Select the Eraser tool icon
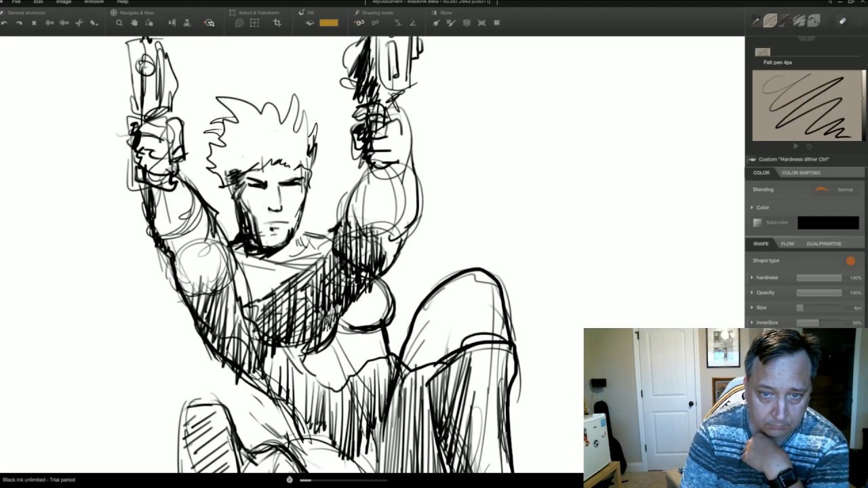The height and width of the screenshot is (488, 868). (842, 21)
